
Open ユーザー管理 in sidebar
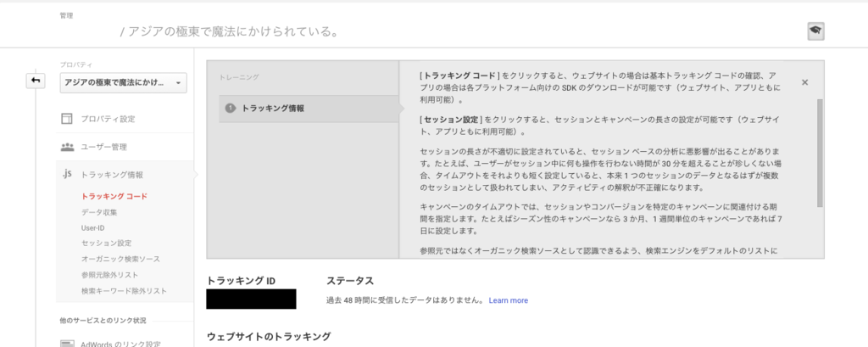(103, 147)
